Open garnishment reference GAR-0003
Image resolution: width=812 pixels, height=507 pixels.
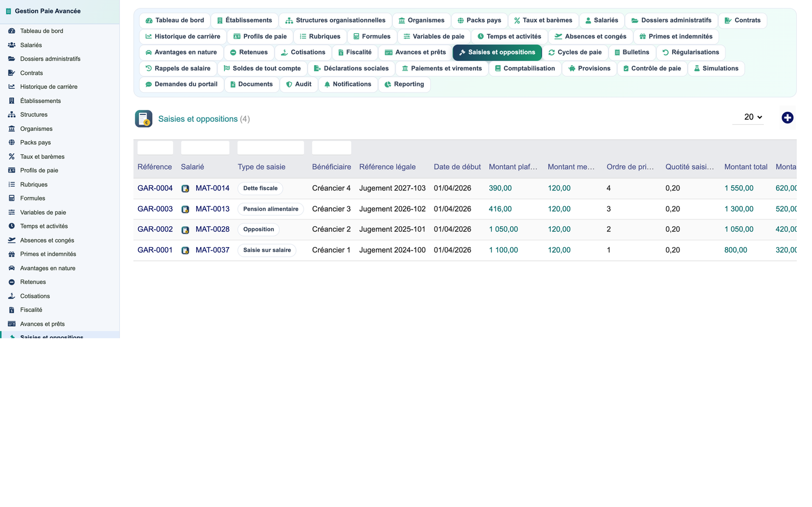click(155, 209)
